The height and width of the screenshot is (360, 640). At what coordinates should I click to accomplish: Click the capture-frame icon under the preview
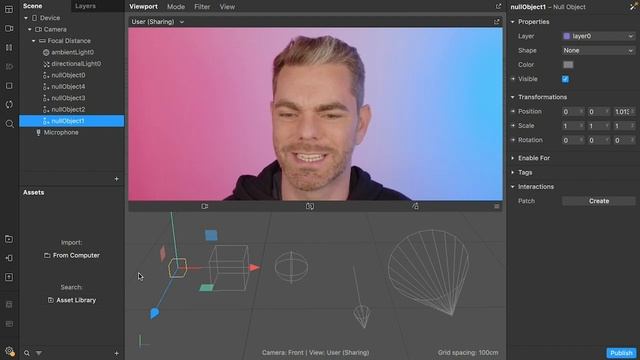310,206
